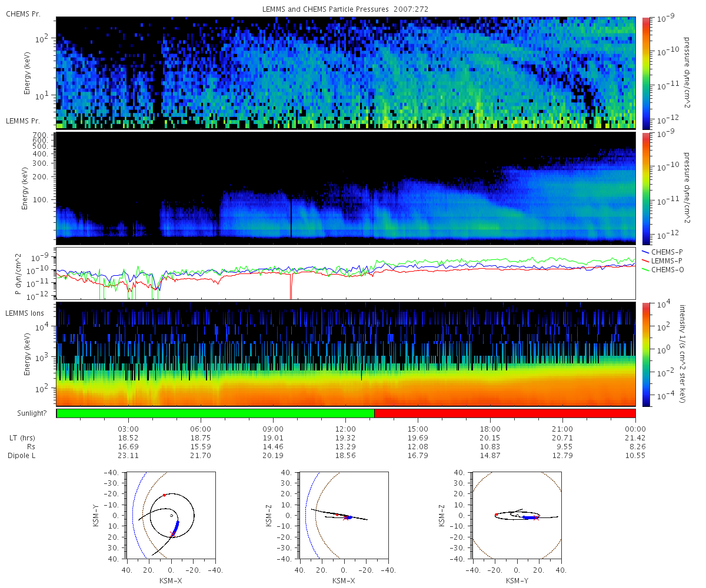Viewport: 706px width, 588px height.
Task: Click the 00:00 time axis label
Action: [x=635, y=430]
